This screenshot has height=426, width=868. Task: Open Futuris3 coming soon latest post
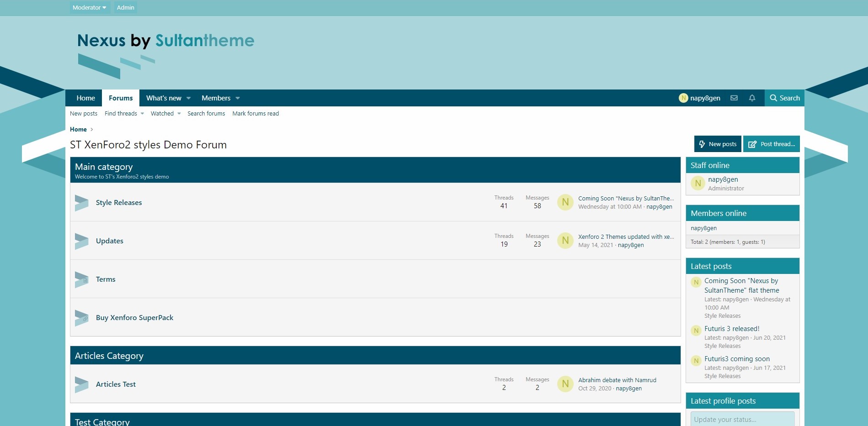(737, 359)
